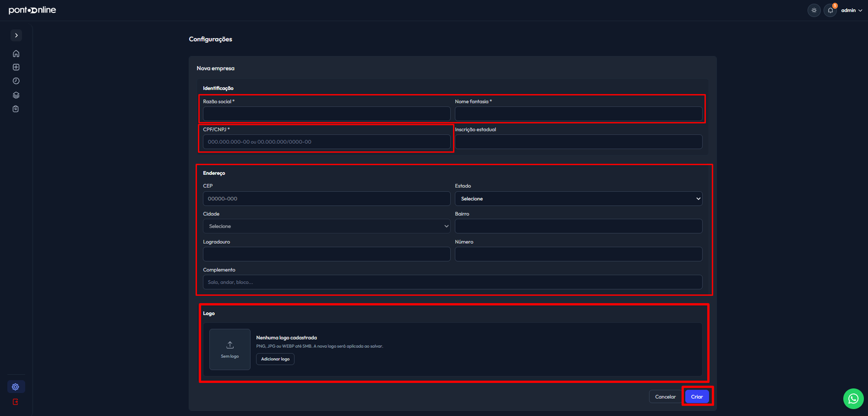Click the Sem logo upload box
Image resolution: width=868 pixels, height=416 pixels.
(230, 349)
